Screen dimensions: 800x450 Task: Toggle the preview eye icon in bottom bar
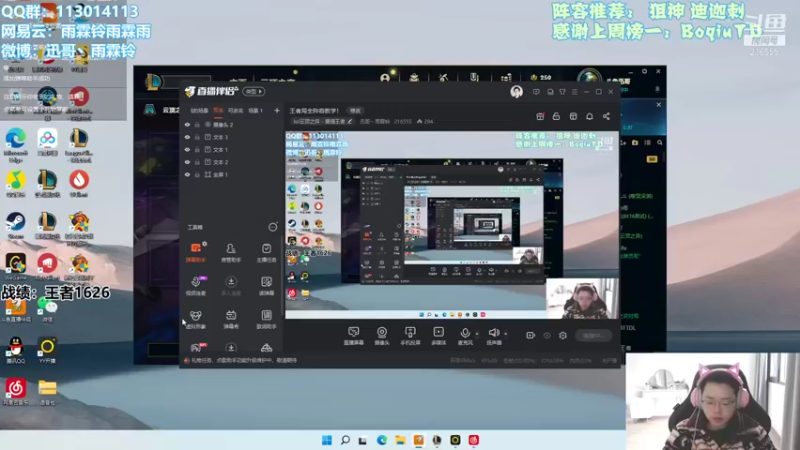click(547, 335)
